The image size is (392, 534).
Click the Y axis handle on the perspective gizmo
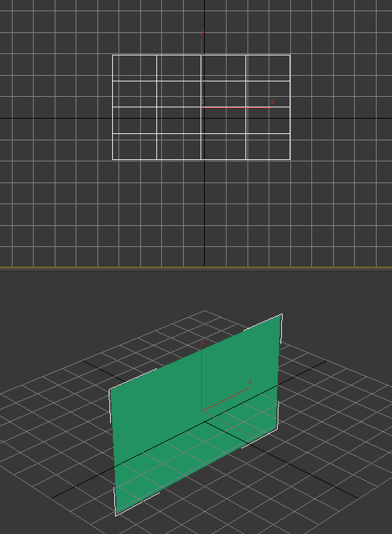tap(202, 376)
